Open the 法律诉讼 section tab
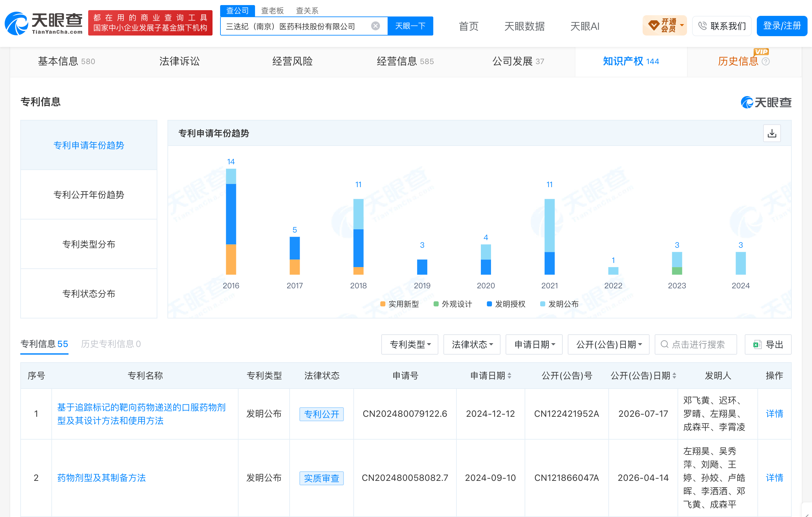The width and height of the screenshot is (812, 517). pos(180,62)
